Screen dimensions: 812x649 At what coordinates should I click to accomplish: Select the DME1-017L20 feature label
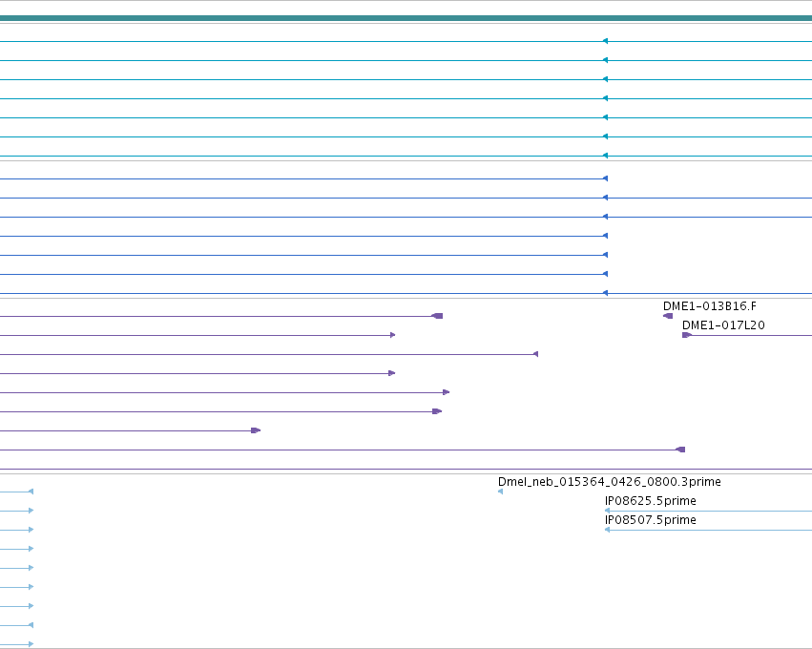click(x=723, y=325)
